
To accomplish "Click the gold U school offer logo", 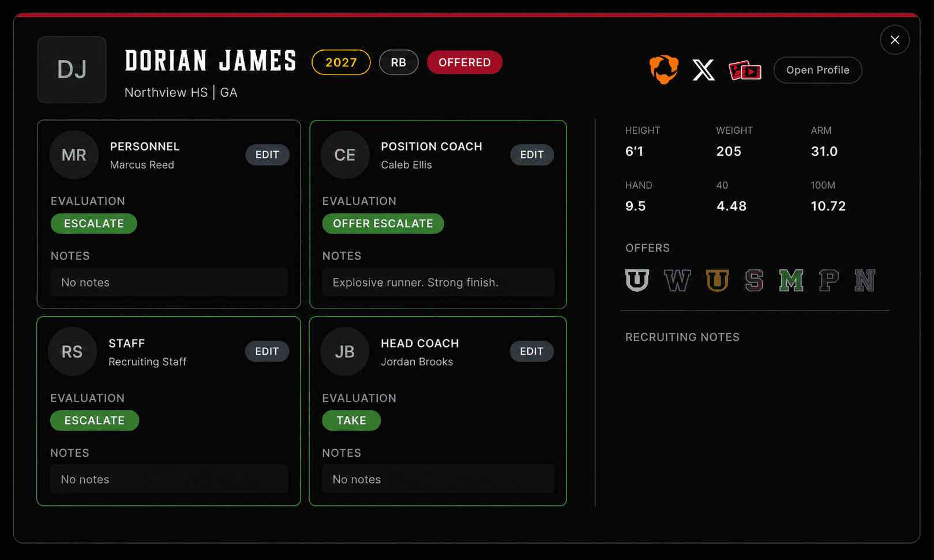I will (x=717, y=280).
